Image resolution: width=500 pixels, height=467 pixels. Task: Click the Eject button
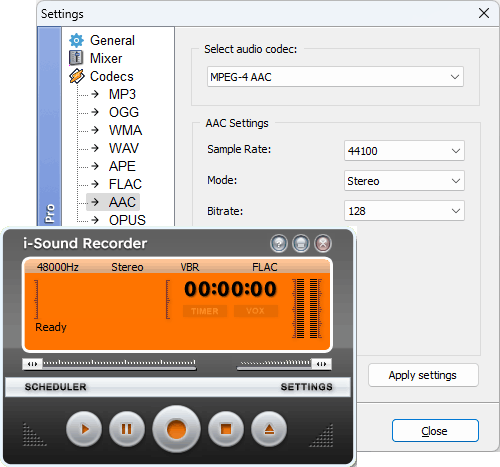[x=269, y=429]
